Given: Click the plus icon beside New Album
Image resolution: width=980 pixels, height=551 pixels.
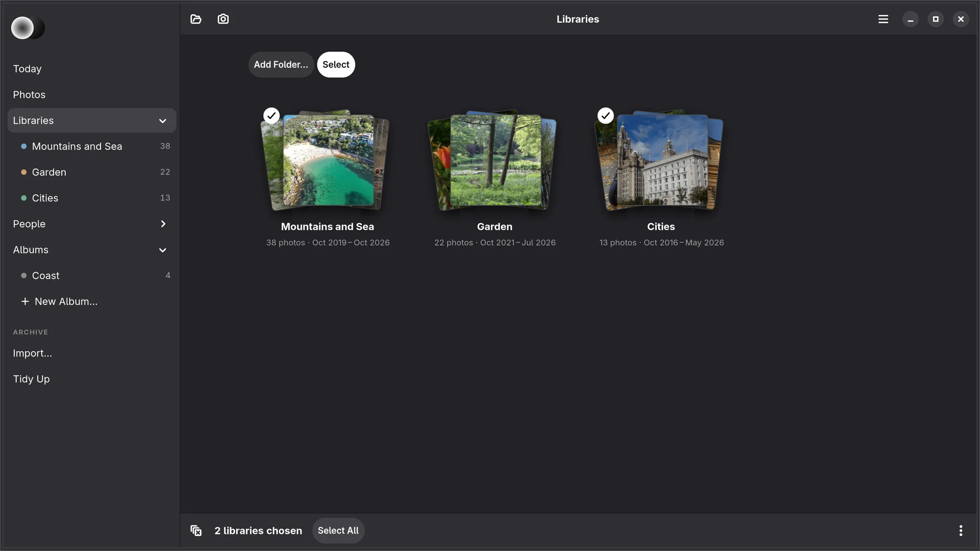Looking at the screenshot, I should (25, 301).
